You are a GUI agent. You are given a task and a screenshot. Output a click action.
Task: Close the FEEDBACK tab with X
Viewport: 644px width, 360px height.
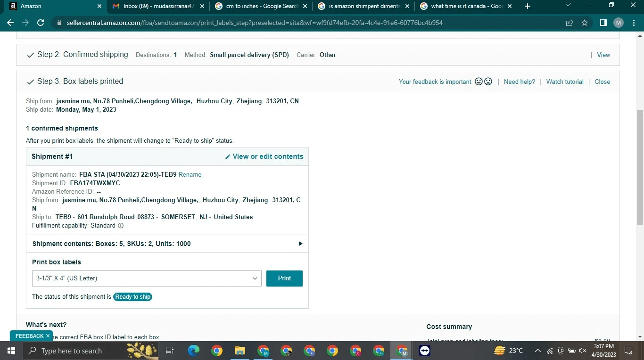point(48,336)
